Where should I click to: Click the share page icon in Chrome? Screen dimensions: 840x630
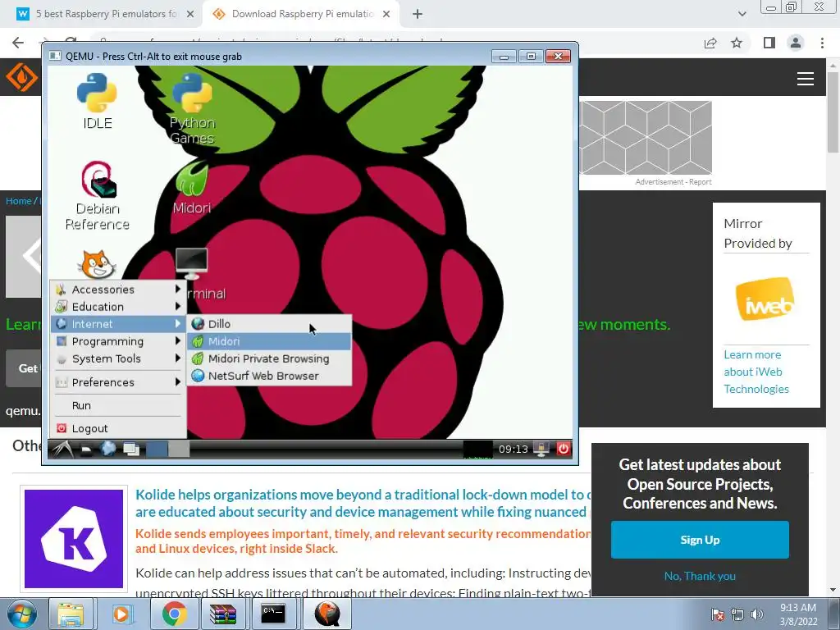(710, 43)
